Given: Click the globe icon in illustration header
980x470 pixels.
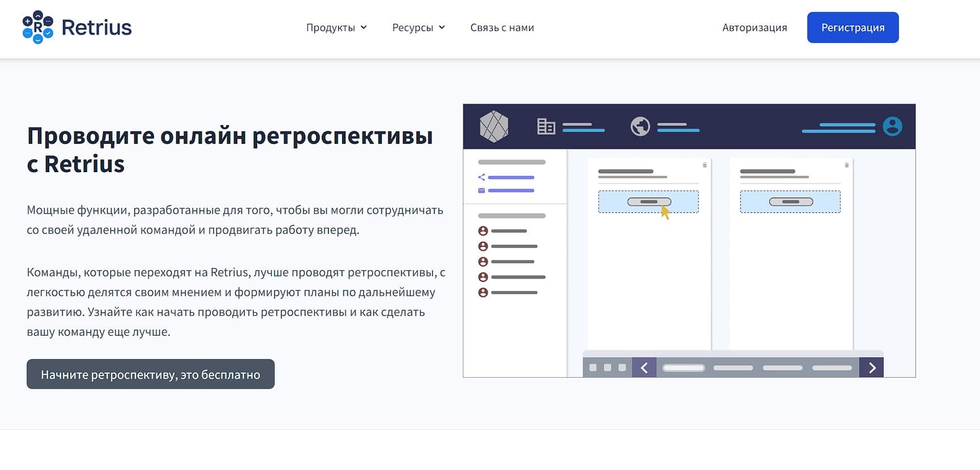Looking at the screenshot, I should pyautogui.click(x=640, y=126).
